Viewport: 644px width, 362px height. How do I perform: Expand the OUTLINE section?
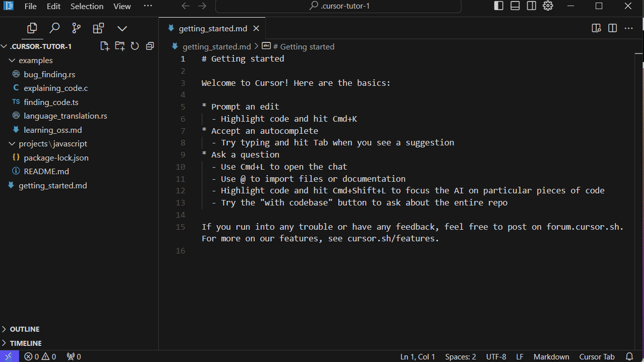coord(24,329)
